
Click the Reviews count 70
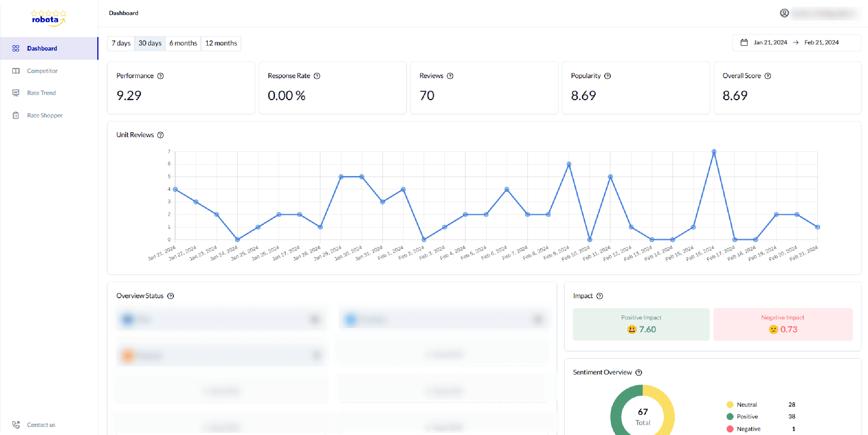pyautogui.click(x=427, y=96)
